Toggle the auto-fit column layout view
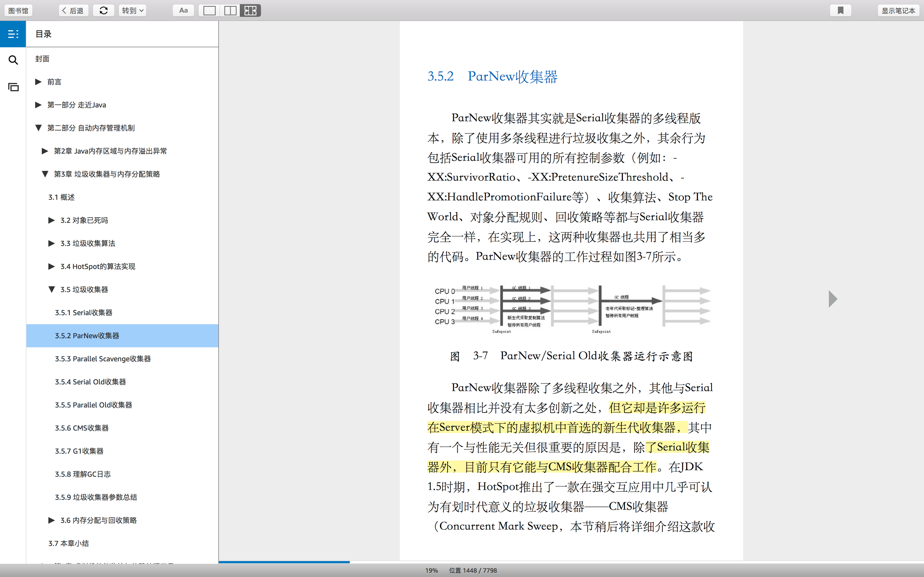 (251, 10)
